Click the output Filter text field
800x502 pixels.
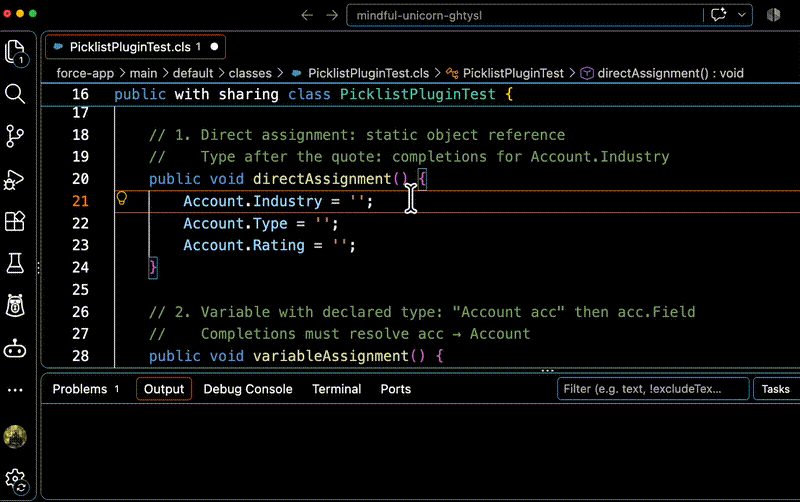pyautogui.click(x=653, y=389)
